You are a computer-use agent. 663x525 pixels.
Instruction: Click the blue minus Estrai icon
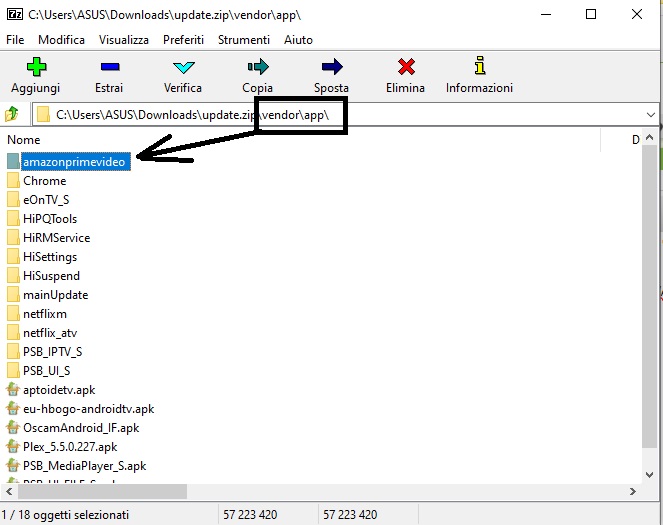110,67
